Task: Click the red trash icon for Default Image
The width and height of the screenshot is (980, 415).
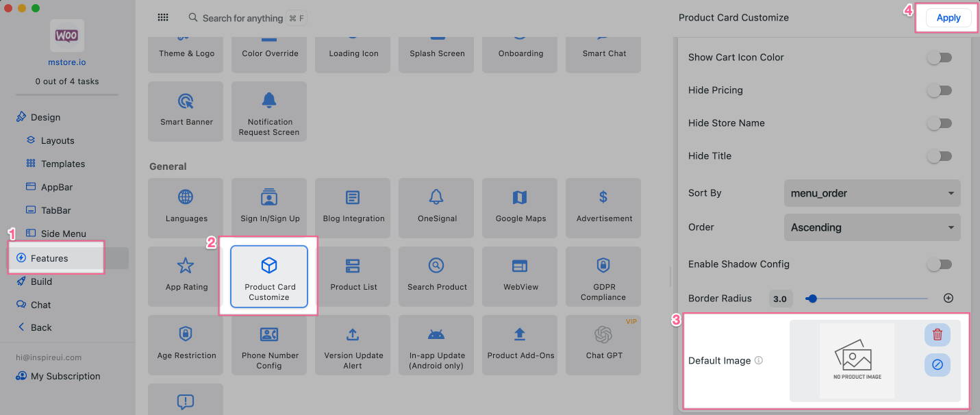Action: pyautogui.click(x=938, y=335)
